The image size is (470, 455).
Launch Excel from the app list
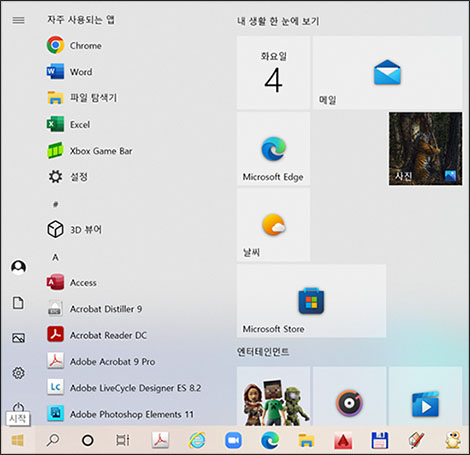pos(68,124)
